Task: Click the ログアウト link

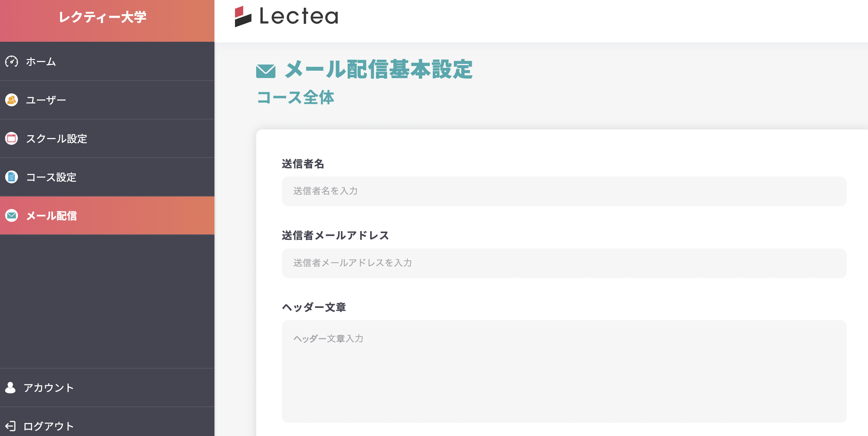Action: tap(48, 426)
